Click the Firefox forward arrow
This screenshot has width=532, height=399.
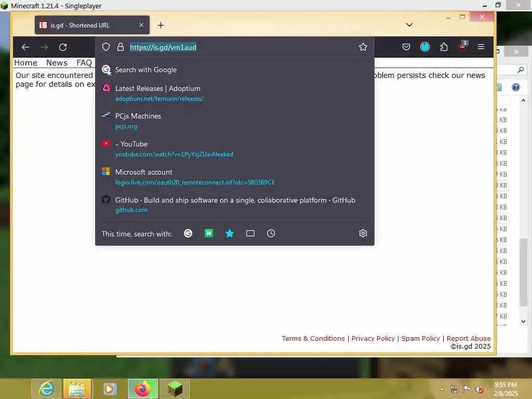tap(44, 47)
